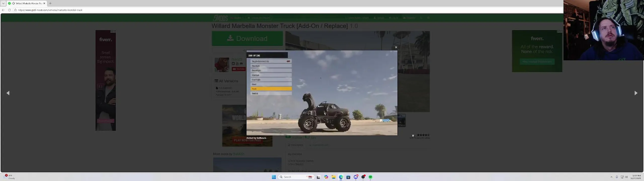Screen dimensions: 644x181
Task: Click the browser address bar URL
Action: 50,10
